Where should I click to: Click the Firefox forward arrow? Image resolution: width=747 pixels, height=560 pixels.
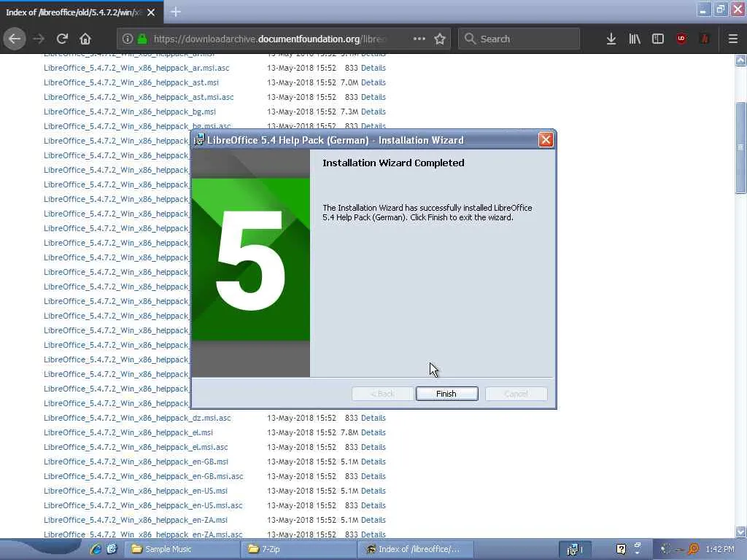tap(39, 39)
